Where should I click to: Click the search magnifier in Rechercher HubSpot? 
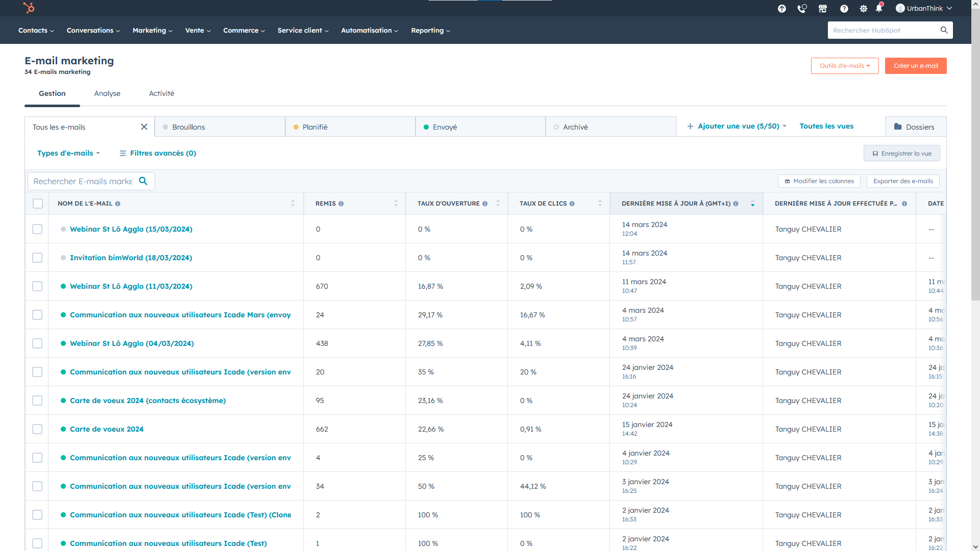click(x=944, y=30)
